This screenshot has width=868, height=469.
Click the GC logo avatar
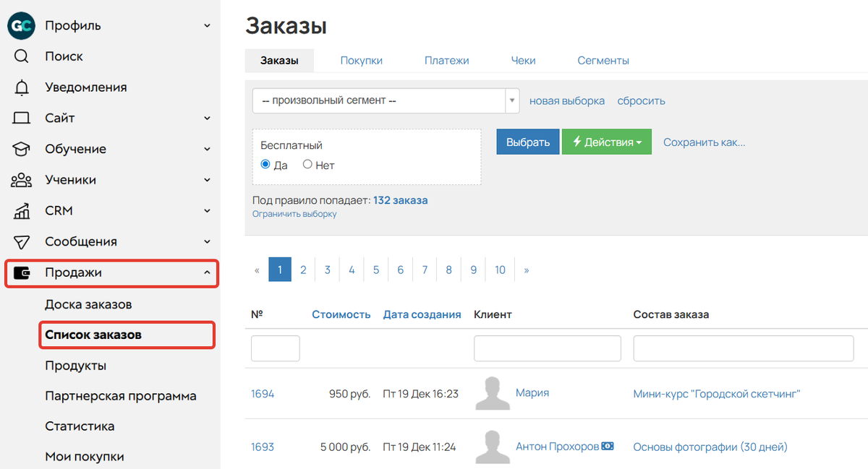coord(20,25)
